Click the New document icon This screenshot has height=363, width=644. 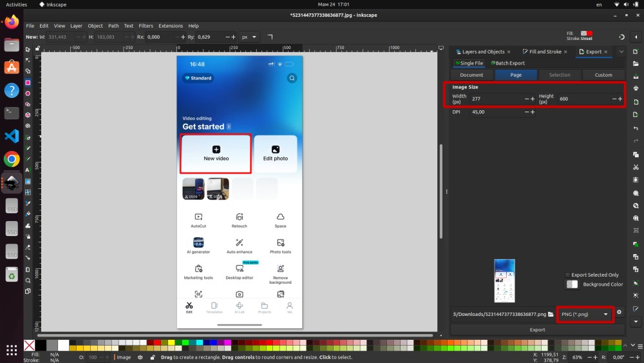pos(636,52)
